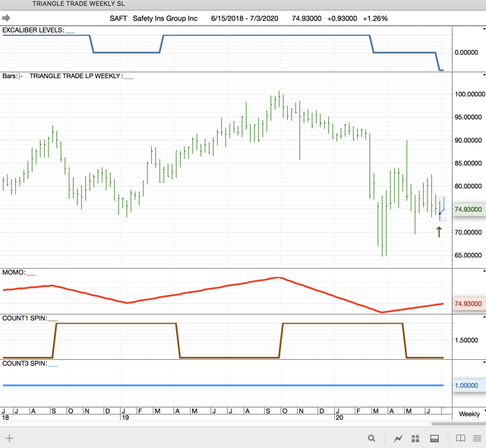486x448 pixels.
Task: Click the TRIANGLE TRADE WEEKLY SL title
Action: (x=78, y=4)
